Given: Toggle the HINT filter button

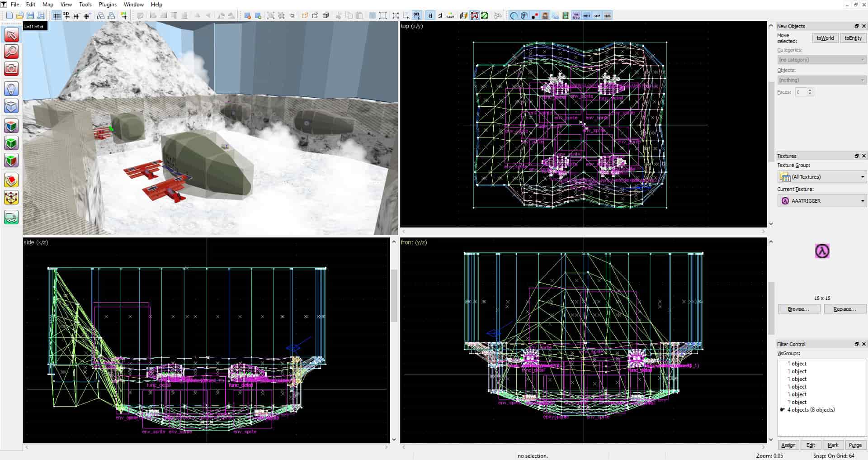Looking at the screenshot, I should (x=587, y=16).
